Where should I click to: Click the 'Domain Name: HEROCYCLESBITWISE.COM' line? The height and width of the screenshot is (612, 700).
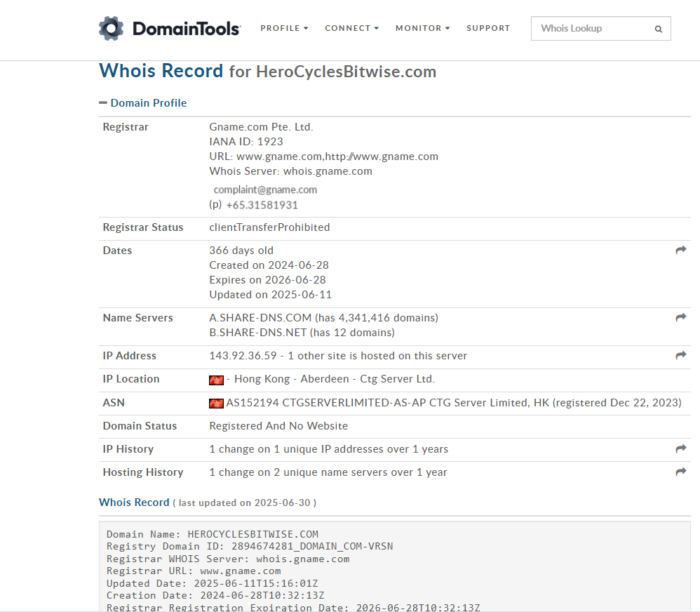coord(213,534)
